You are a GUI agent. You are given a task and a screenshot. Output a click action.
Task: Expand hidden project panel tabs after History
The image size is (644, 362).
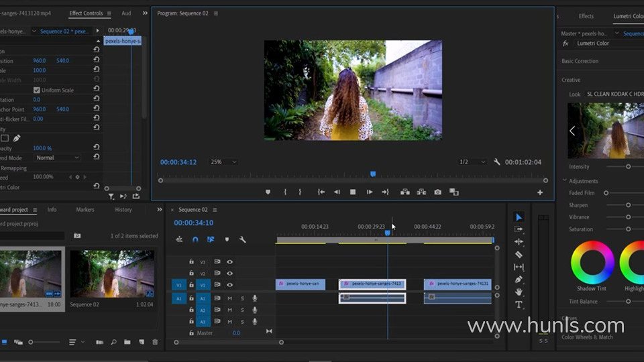(160, 209)
